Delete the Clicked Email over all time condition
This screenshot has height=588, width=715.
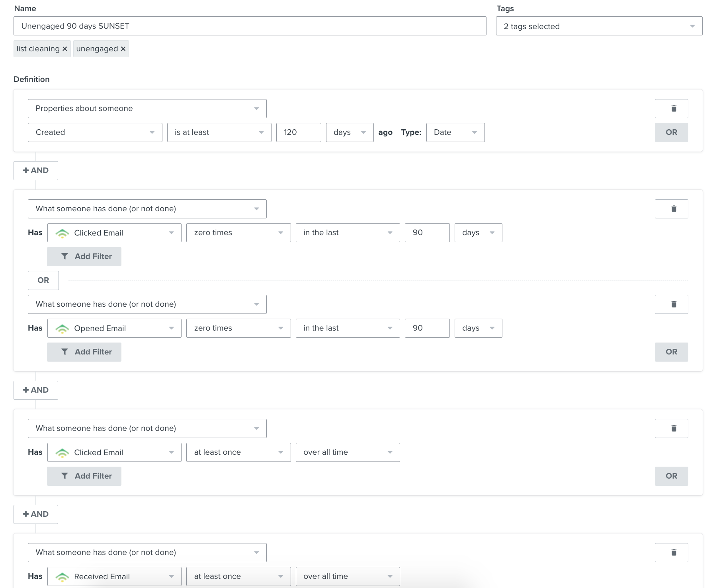click(671, 428)
